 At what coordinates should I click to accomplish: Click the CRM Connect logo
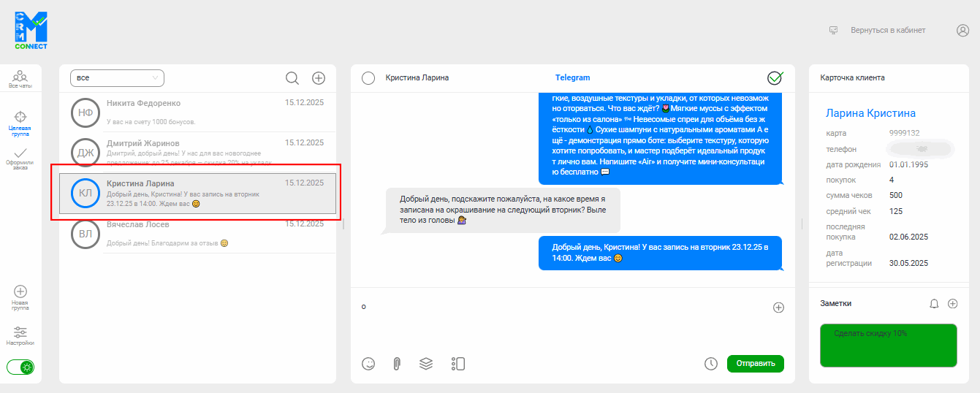31,31
